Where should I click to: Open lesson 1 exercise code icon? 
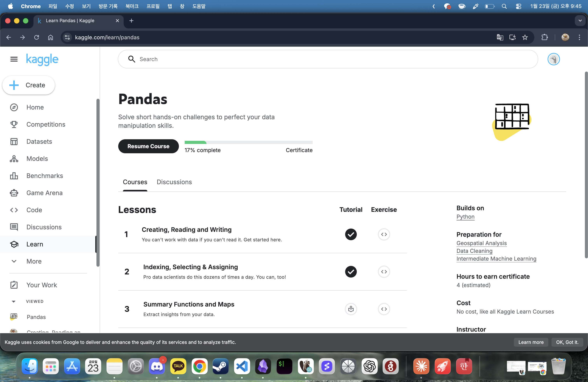(384, 234)
